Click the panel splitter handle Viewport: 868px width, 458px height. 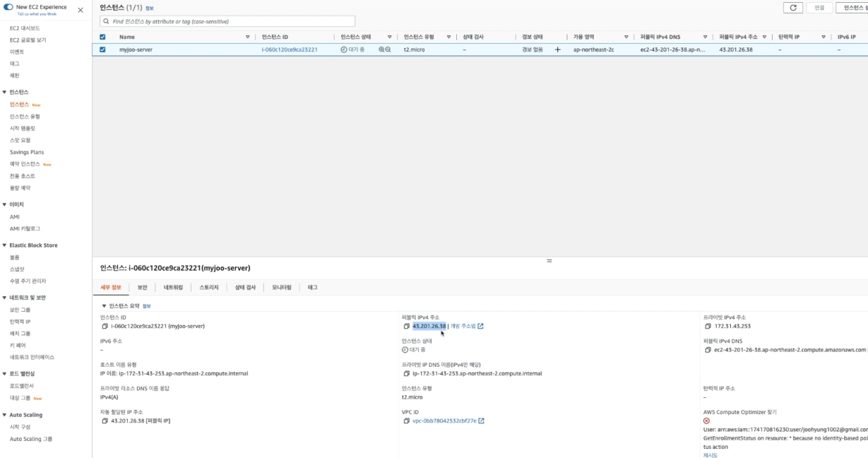549,261
